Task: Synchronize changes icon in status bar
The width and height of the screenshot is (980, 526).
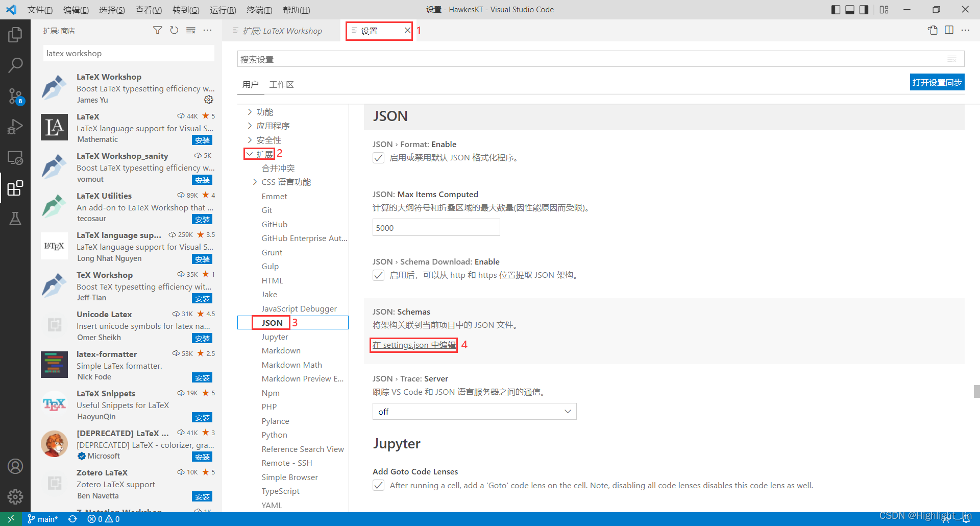Action: (72, 519)
